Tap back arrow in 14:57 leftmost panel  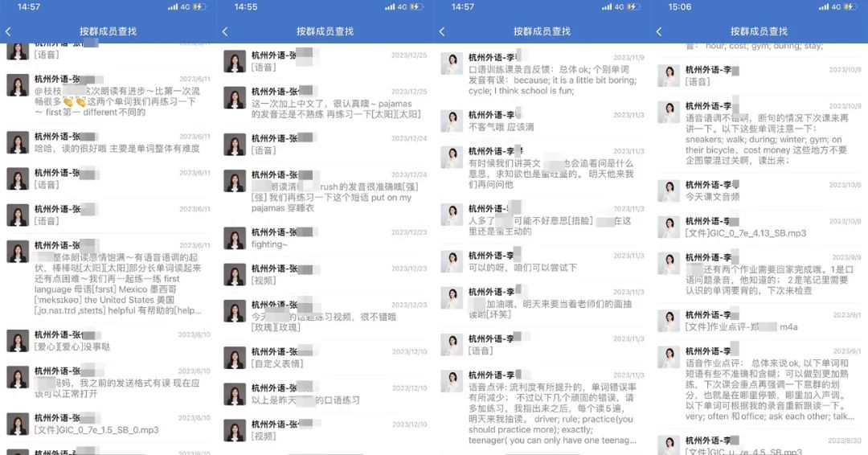pos(8,31)
